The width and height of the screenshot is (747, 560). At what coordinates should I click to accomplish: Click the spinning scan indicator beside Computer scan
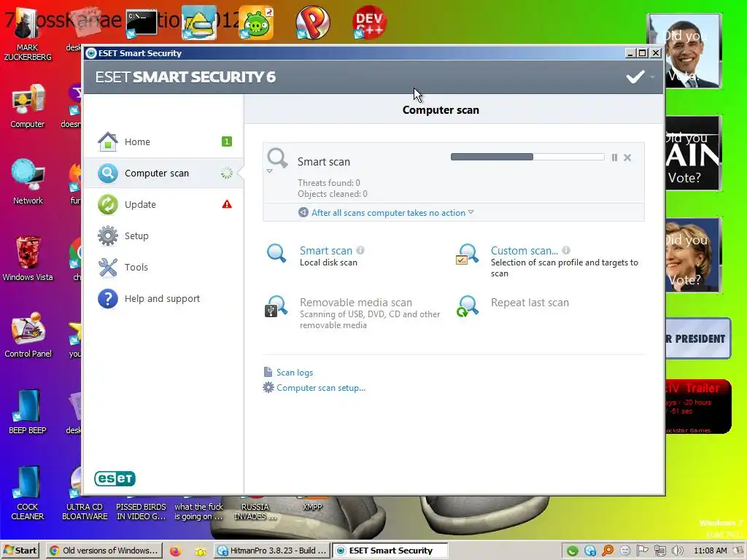click(227, 174)
